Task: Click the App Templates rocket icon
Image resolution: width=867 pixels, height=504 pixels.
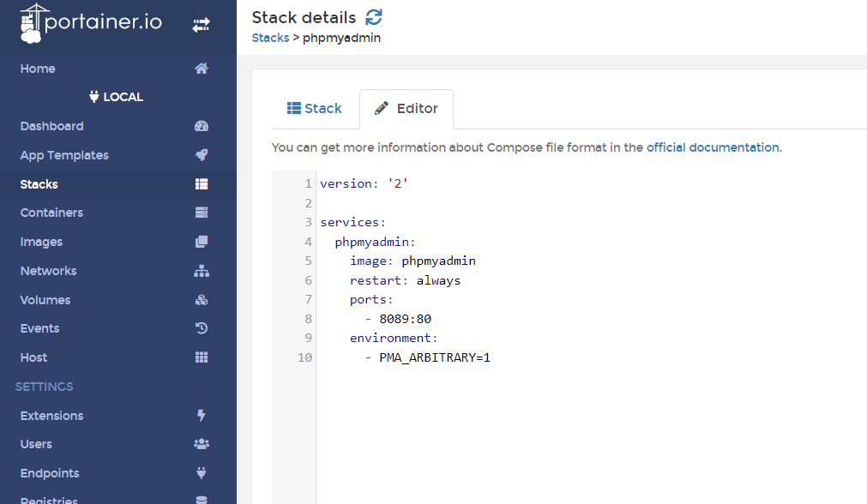Action: tap(202, 155)
